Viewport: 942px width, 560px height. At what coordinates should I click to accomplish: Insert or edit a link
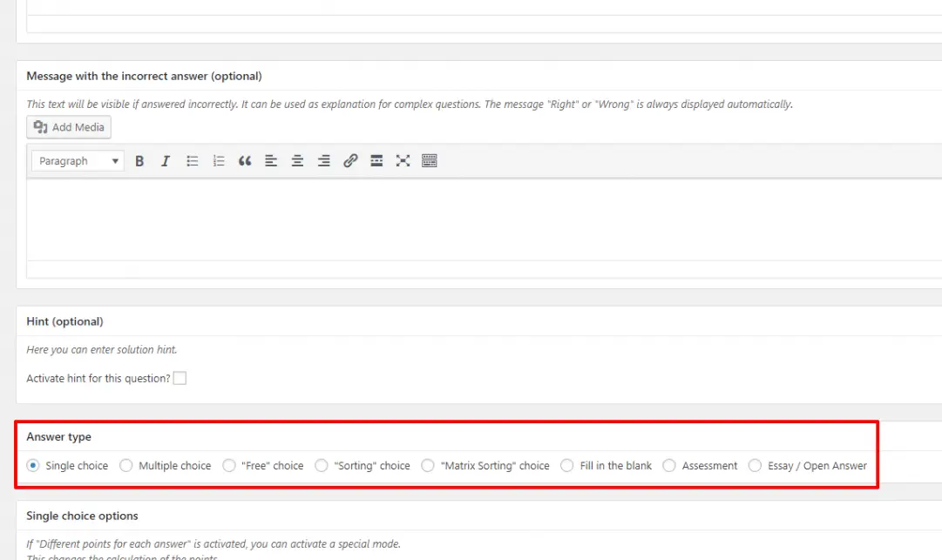[350, 161]
